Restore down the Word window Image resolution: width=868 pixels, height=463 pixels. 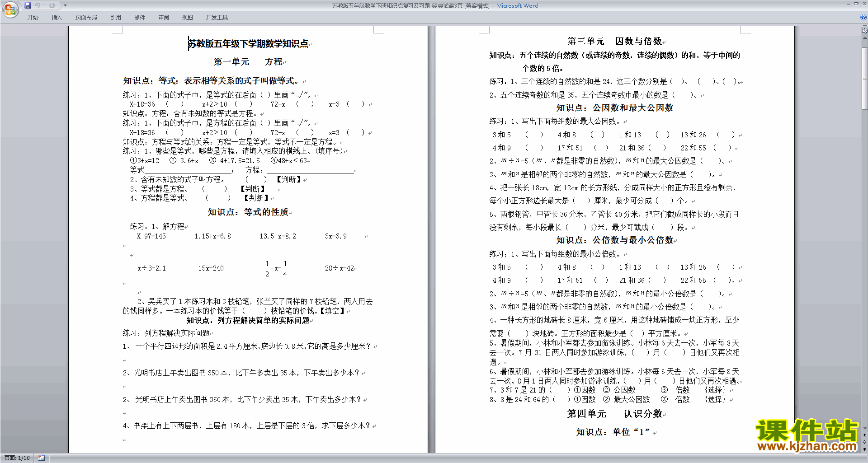tap(856, 4)
